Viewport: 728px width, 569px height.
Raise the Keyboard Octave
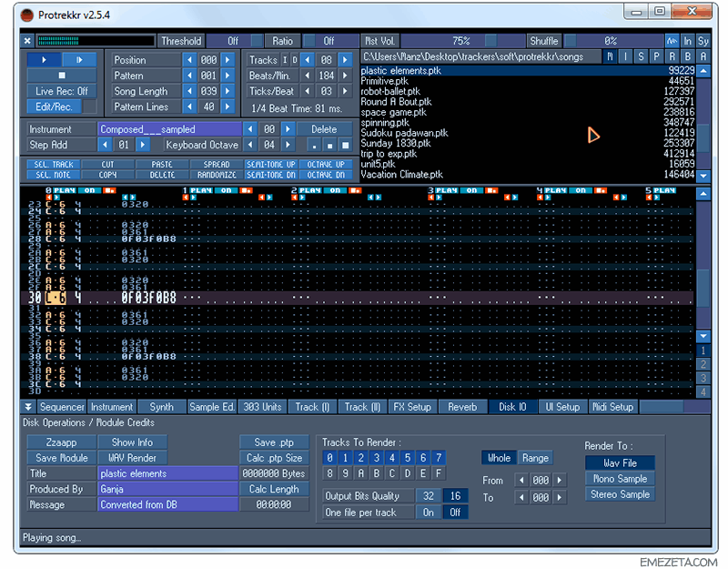tap(288, 145)
